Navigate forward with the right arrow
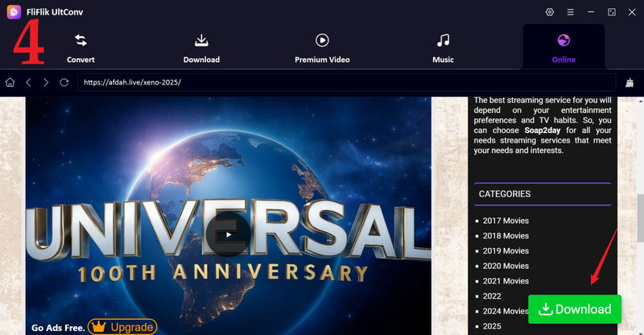Screen dimensions: 644x335 [46, 82]
